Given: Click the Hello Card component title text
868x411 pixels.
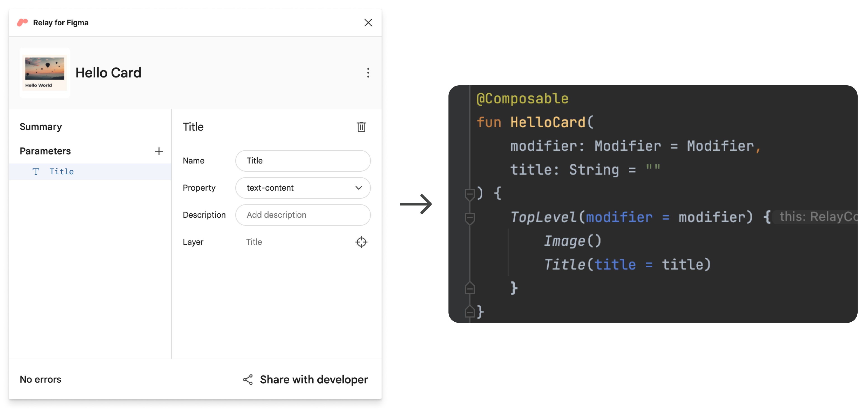Looking at the screenshot, I should (109, 72).
